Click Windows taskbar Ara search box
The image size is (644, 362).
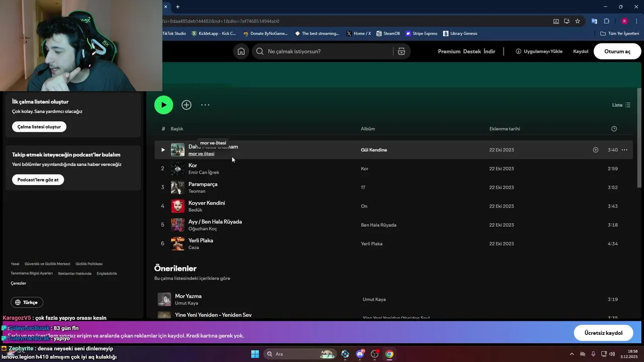(x=300, y=354)
